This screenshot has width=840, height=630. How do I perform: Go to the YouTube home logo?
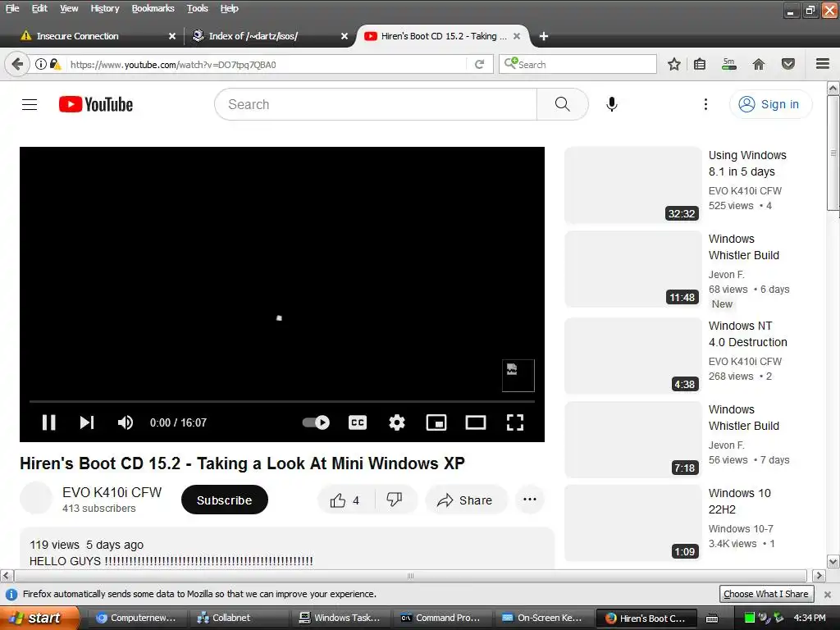(96, 104)
